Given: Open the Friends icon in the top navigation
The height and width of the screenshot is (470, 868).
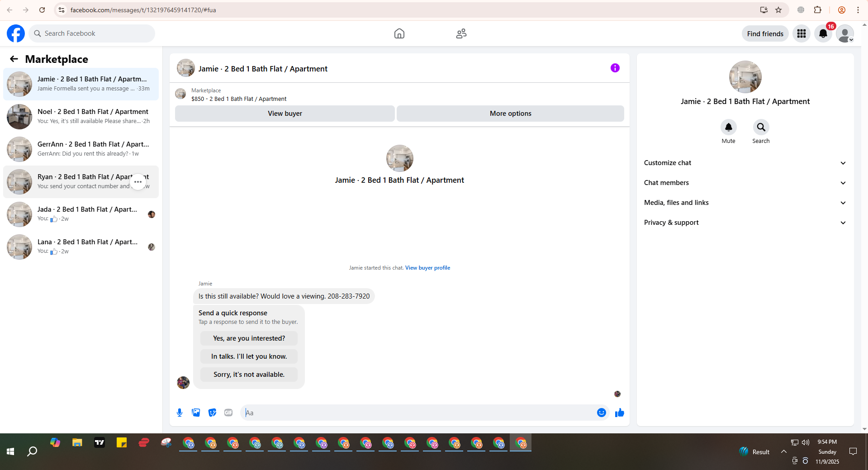Looking at the screenshot, I should [x=461, y=33].
